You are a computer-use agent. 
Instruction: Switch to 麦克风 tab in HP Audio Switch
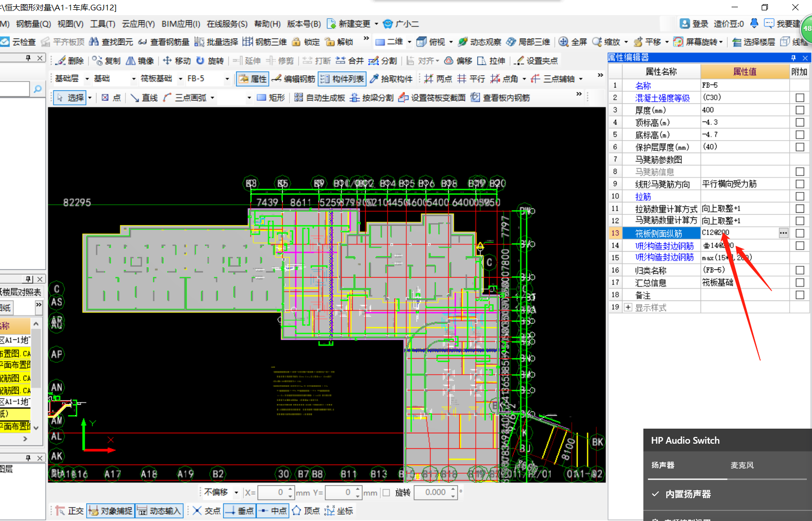click(x=742, y=465)
